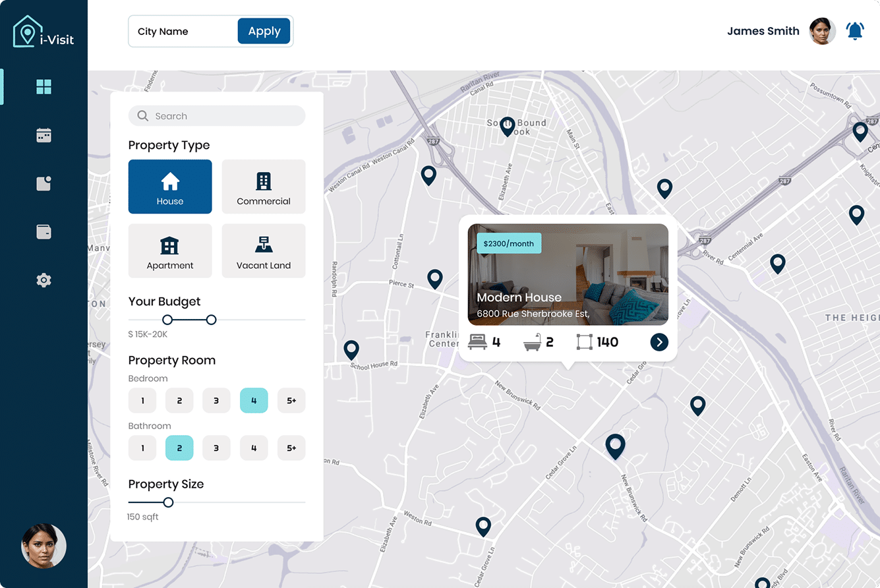Click the map pin directly below the Cedar Grove label
880x588 pixels.
tap(697, 405)
